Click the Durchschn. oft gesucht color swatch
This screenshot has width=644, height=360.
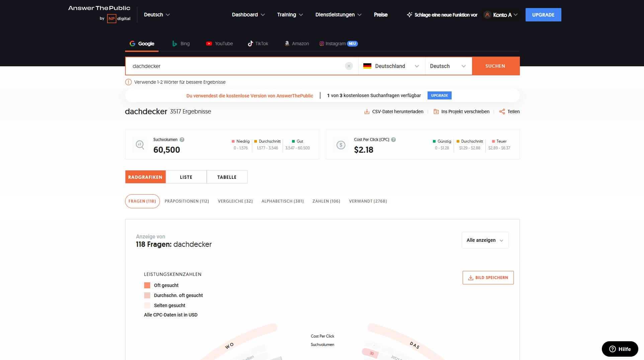click(x=147, y=295)
